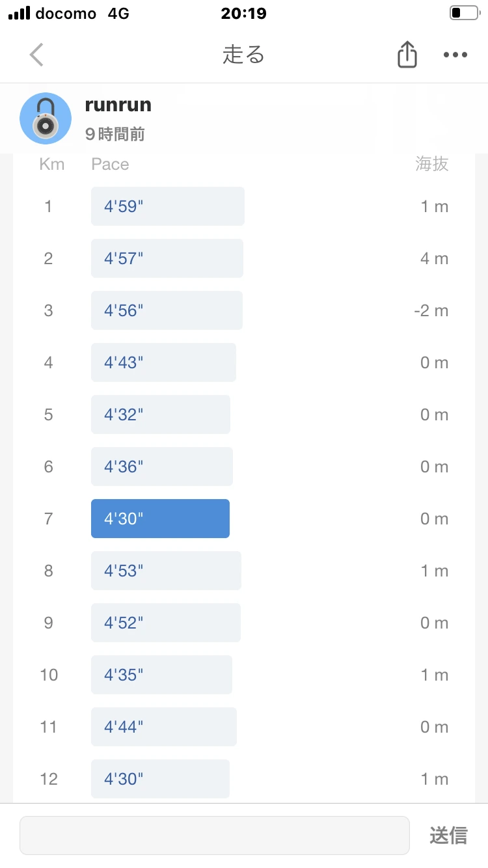Image resolution: width=488 pixels, height=868 pixels.
Task: Tap the battery indicator in status bar
Action: click(x=464, y=13)
